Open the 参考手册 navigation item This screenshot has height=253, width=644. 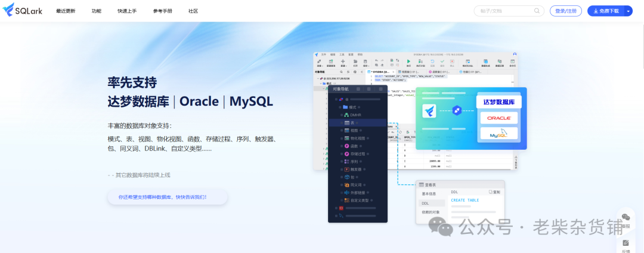pos(163,11)
